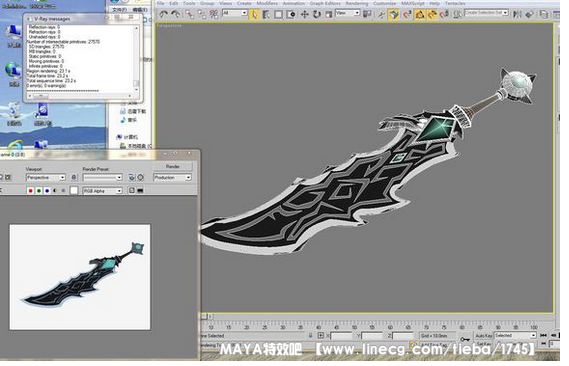The image size is (569, 366).
Task: Click the Undo arrow in 3ds Max toolbar
Action: coord(164,14)
